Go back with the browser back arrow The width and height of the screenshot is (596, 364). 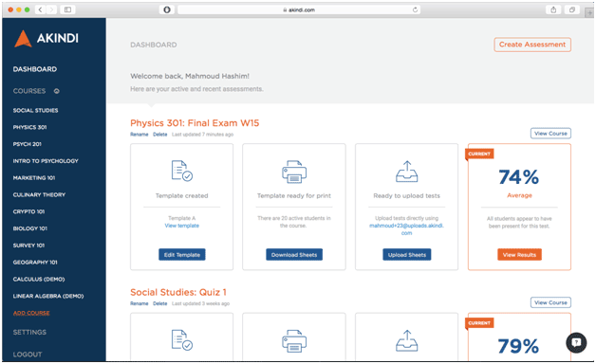pyautogui.click(x=41, y=9)
